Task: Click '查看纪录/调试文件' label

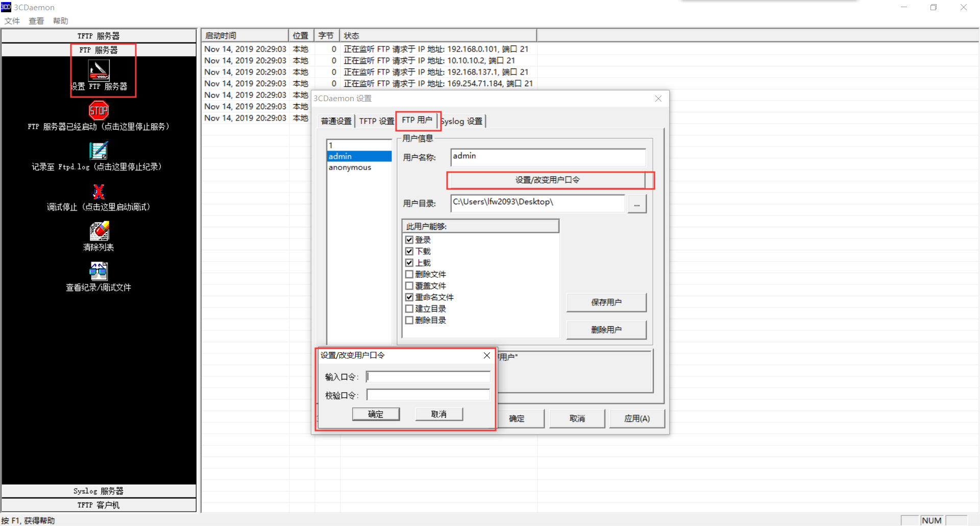Action: (x=99, y=288)
